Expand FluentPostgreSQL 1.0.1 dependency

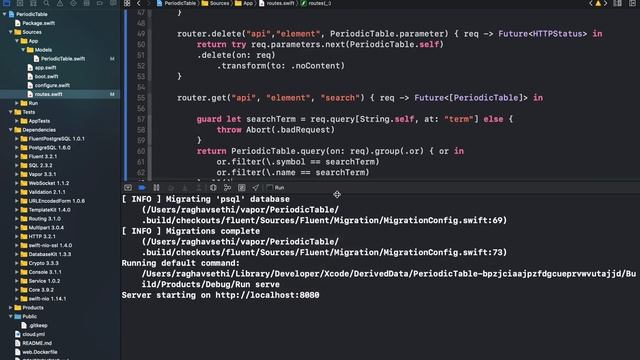17,139
